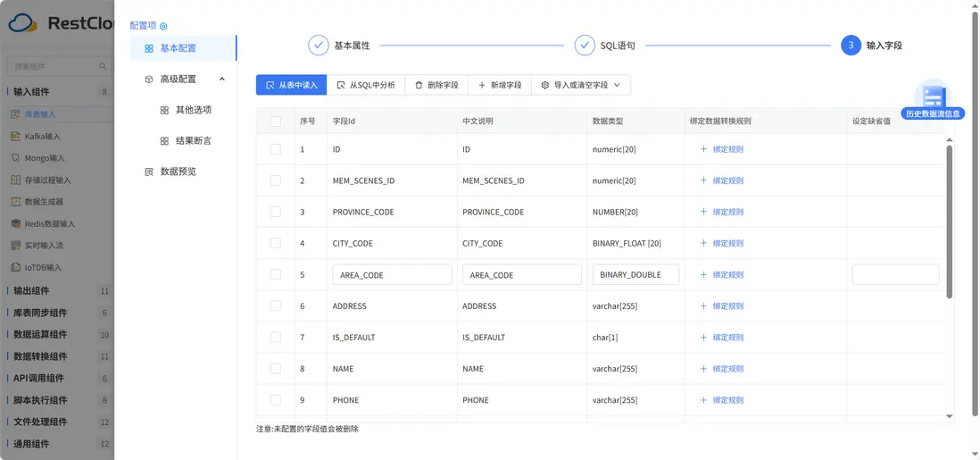Check the box for the ID row

click(x=276, y=149)
